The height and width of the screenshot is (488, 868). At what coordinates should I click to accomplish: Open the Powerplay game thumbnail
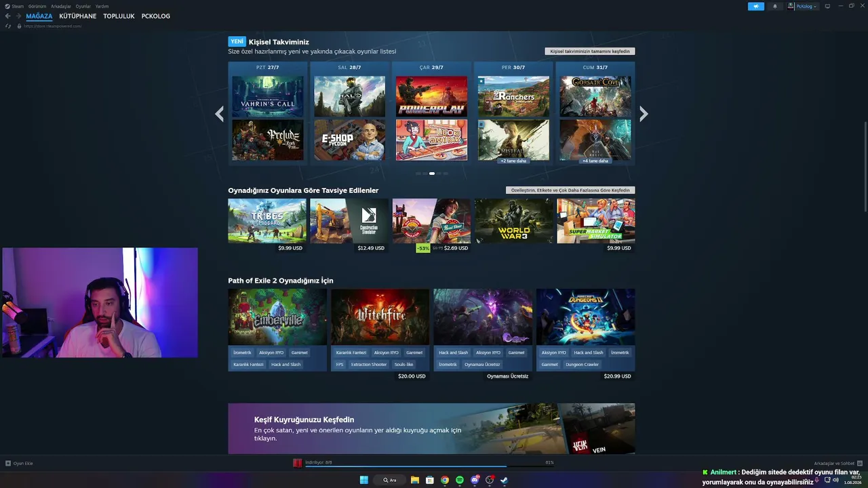click(x=431, y=96)
